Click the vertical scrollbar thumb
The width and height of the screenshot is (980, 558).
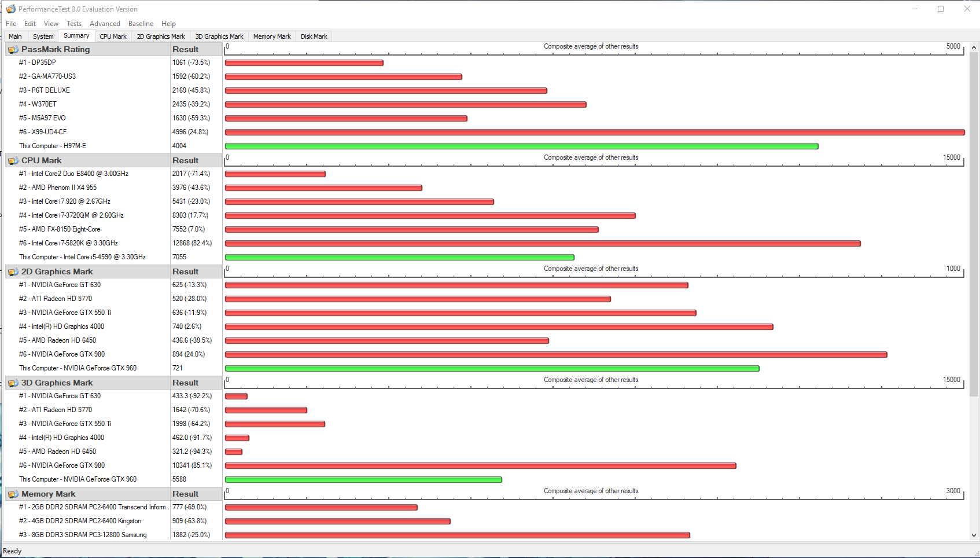coord(974,225)
